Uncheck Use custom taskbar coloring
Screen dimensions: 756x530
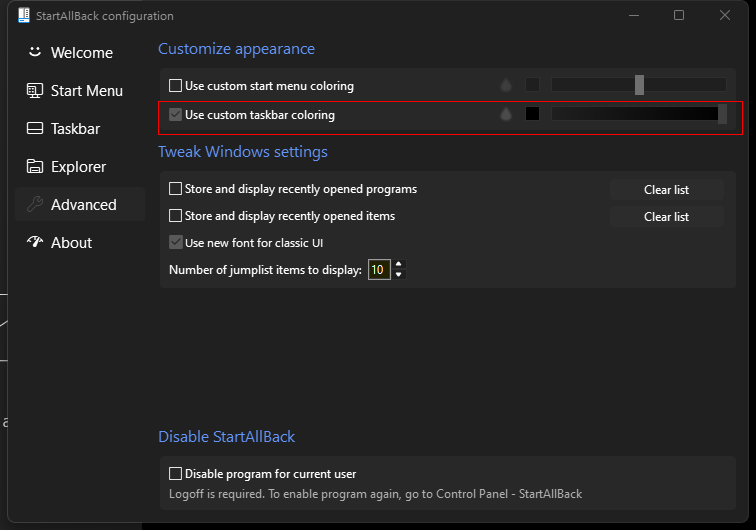click(176, 115)
